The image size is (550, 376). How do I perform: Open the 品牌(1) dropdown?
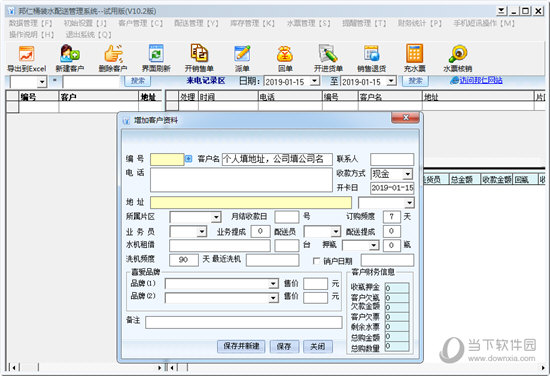click(x=273, y=284)
